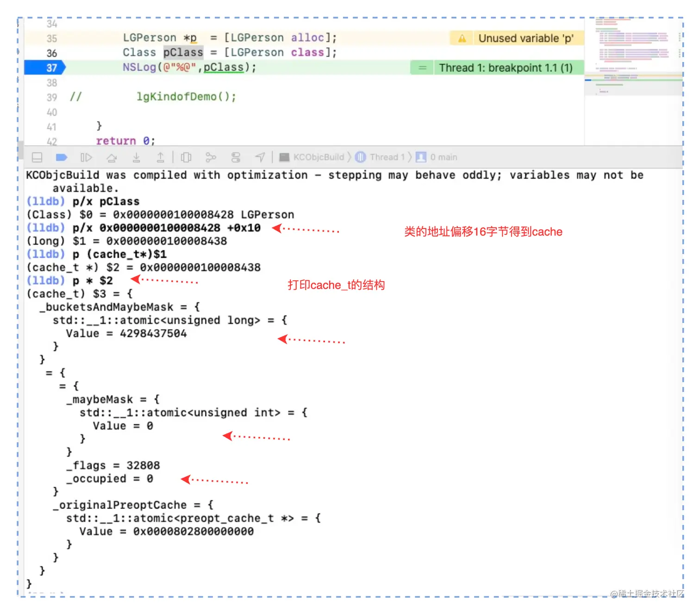Open environment overrides icon

236,157
